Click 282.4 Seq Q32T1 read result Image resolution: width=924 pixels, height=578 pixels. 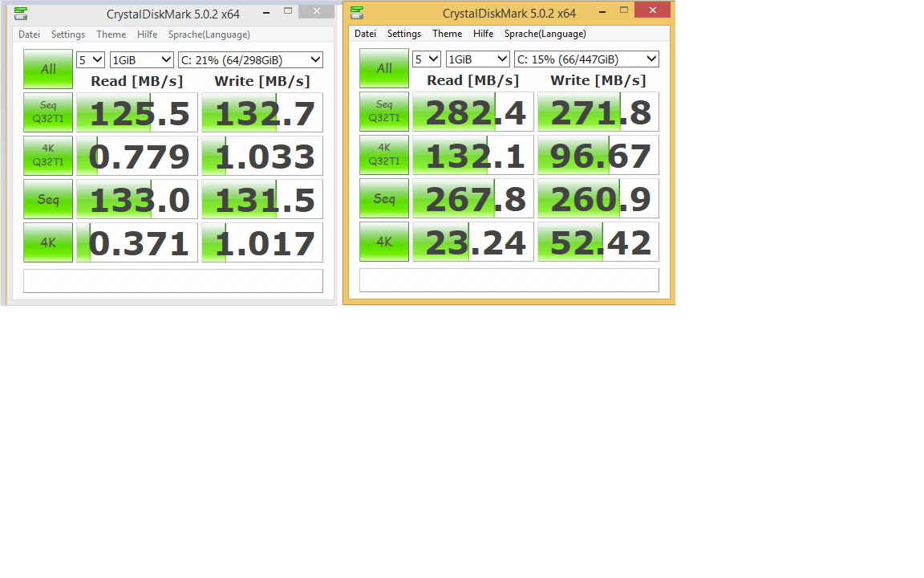coord(473,112)
